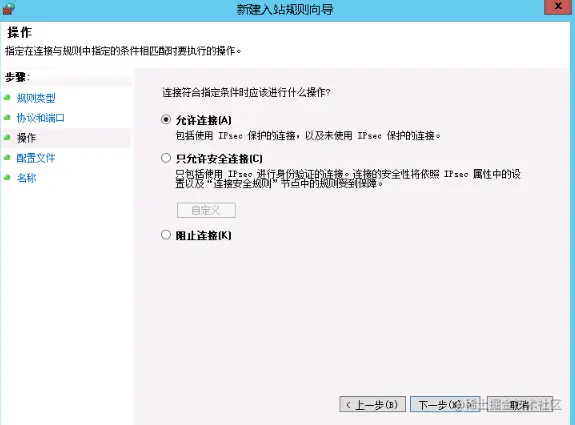Screen dimensions: 575x425
Task: Click the 操作 page heading
Action: click(20, 33)
